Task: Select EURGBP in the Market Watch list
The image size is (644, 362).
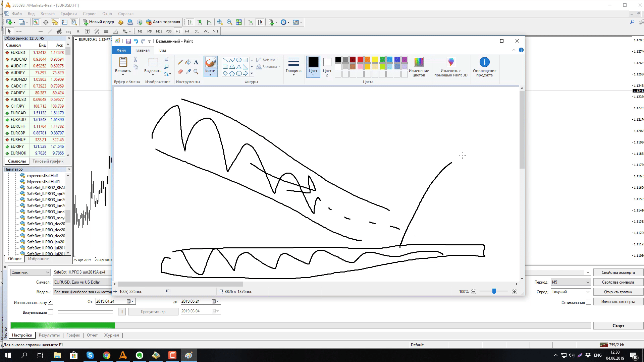Action: [35, 133]
